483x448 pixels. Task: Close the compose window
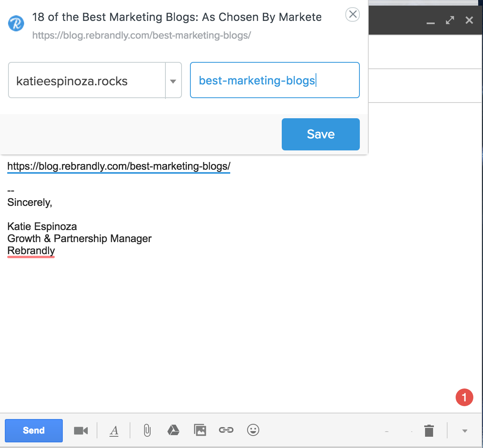click(469, 20)
